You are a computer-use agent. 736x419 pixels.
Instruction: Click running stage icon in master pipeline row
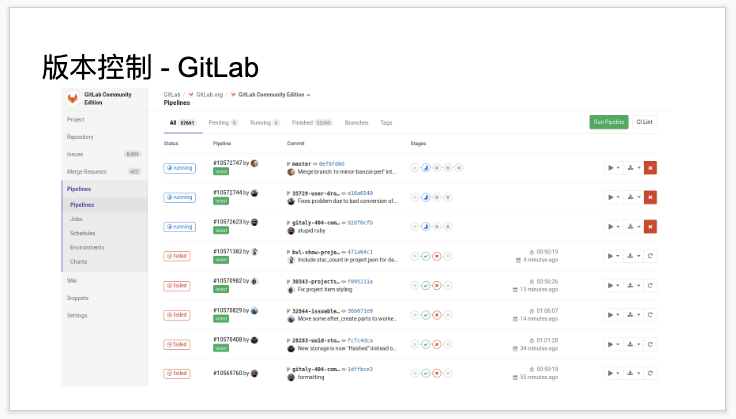426,168
